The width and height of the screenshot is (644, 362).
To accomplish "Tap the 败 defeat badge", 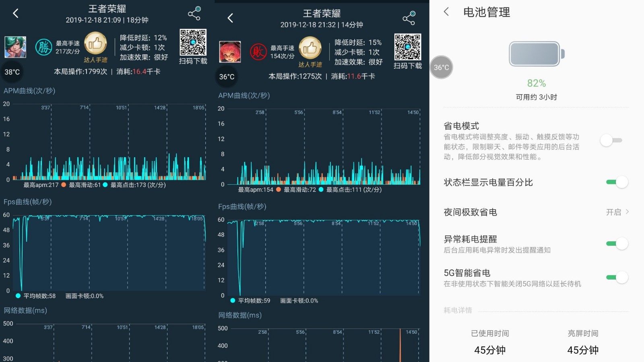I will point(258,52).
